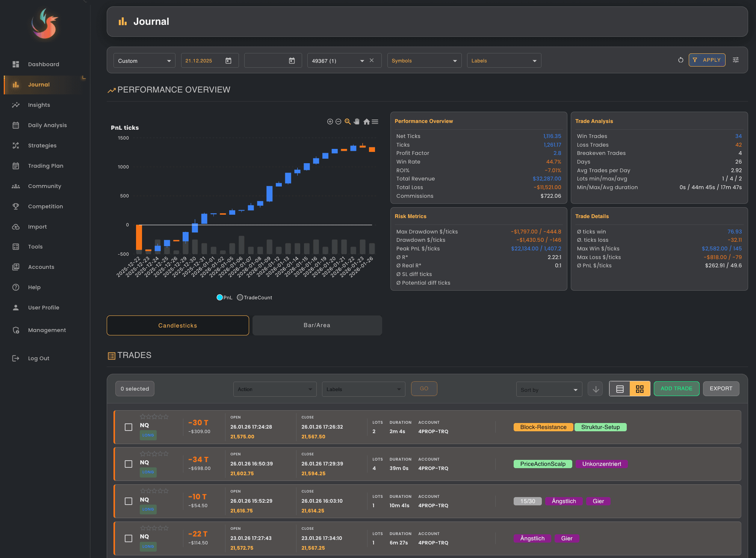Click the Competition trophy icon
The height and width of the screenshot is (558, 756).
click(16, 206)
